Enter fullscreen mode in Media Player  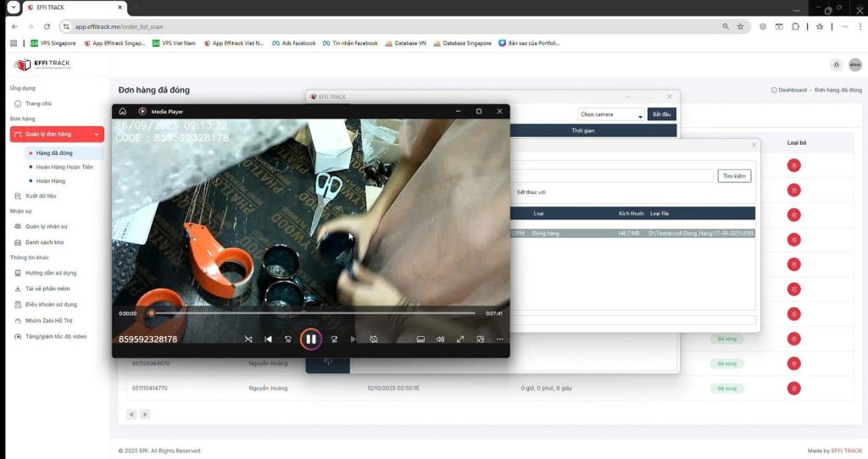click(460, 339)
